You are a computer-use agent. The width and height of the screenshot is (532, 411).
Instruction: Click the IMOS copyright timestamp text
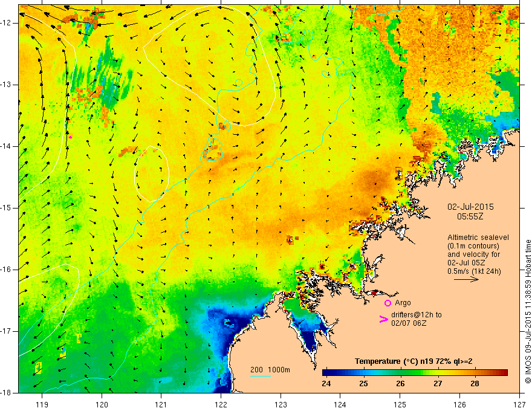pyautogui.click(x=528, y=312)
